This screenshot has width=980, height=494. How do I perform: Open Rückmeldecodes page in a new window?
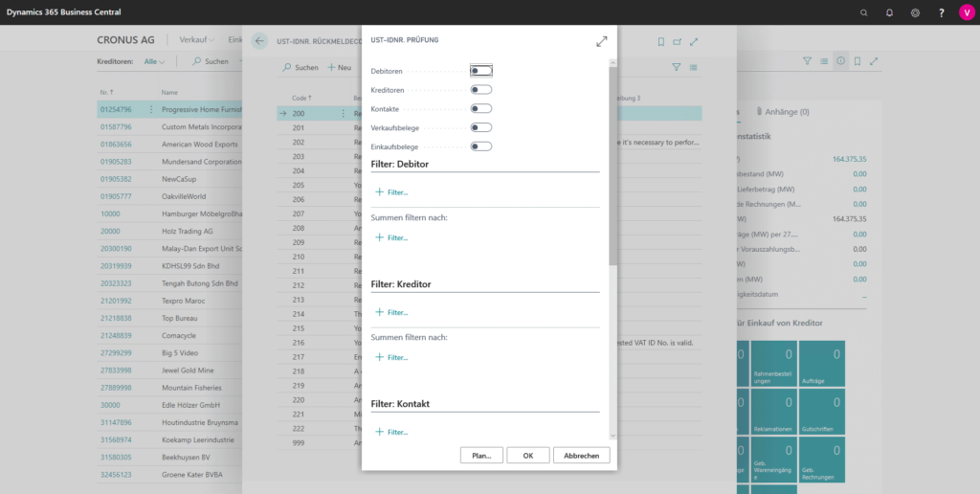coord(677,42)
